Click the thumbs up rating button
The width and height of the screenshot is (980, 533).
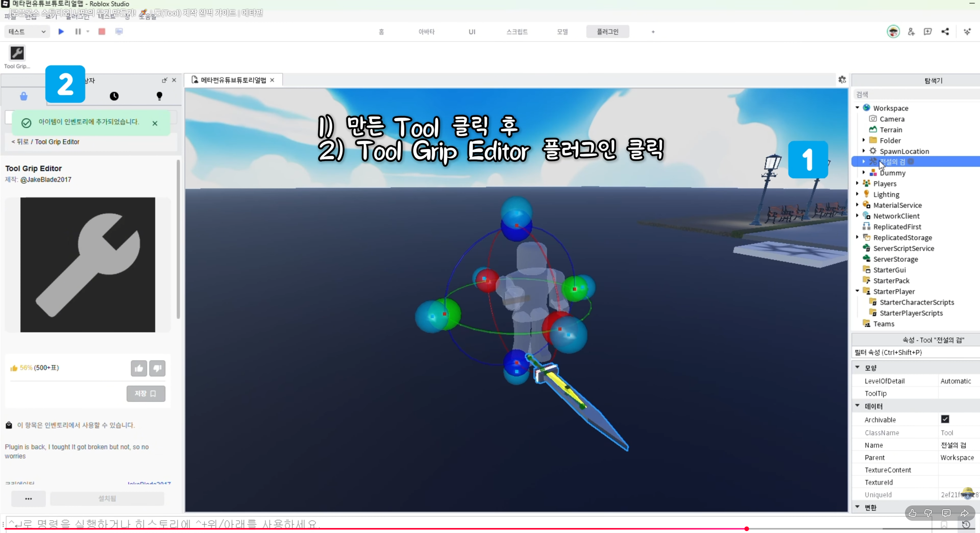pos(139,368)
